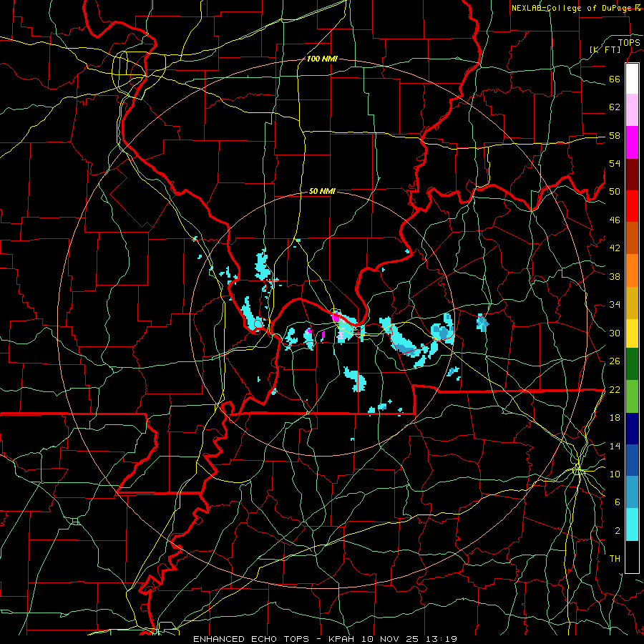Click the bright cyan legend swatch
Screen dimensions: 644x644
pos(632,525)
